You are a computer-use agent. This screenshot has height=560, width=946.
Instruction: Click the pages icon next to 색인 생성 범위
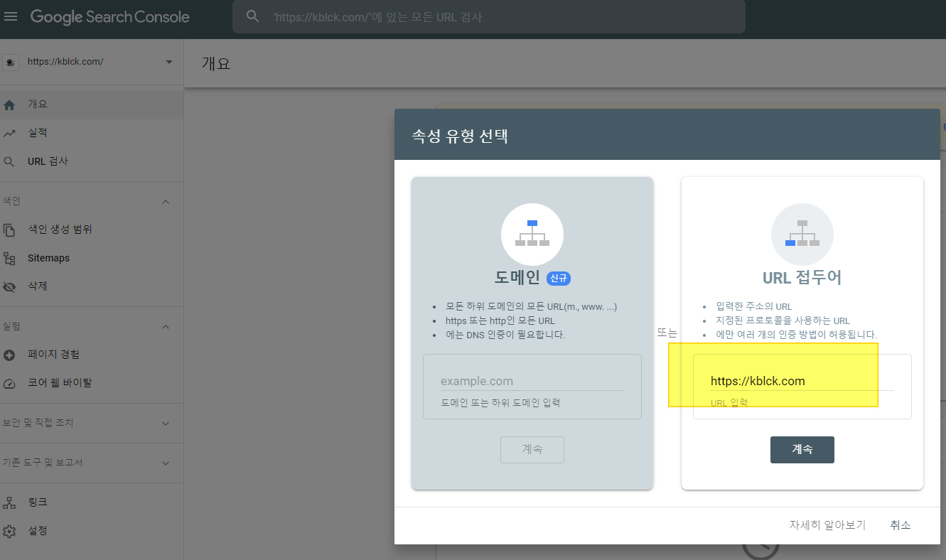pos(9,230)
